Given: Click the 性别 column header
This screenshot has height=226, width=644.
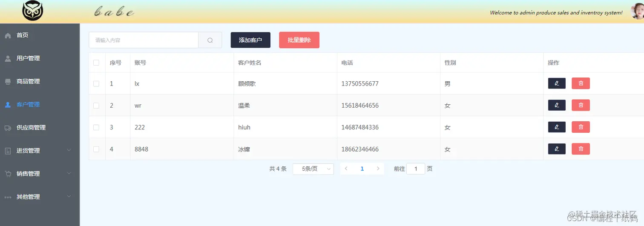Looking at the screenshot, I should [x=450, y=63].
